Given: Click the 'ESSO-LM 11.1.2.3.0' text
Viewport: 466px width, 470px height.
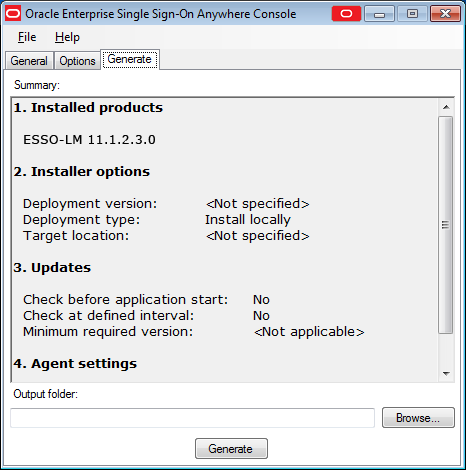Looking at the screenshot, I should [x=89, y=140].
